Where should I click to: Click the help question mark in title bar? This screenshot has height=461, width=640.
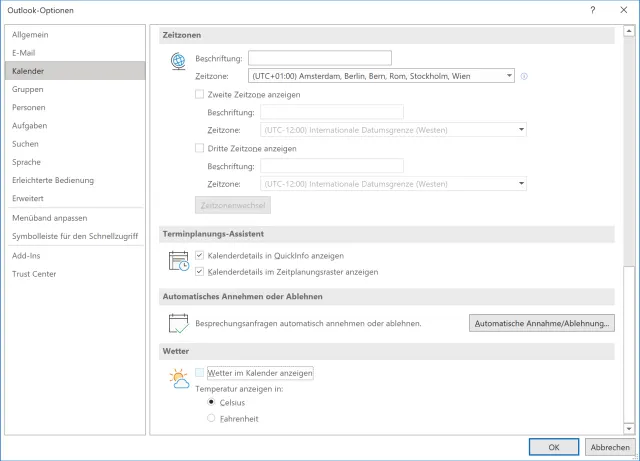click(593, 10)
